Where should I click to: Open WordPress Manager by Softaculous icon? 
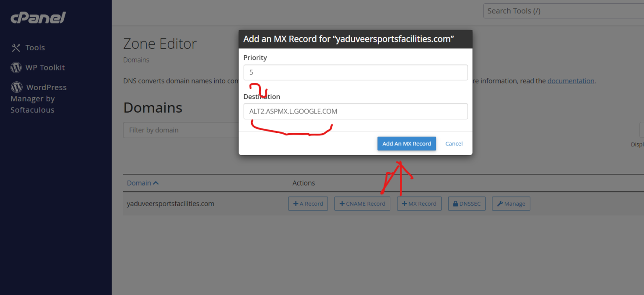pos(16,87)
